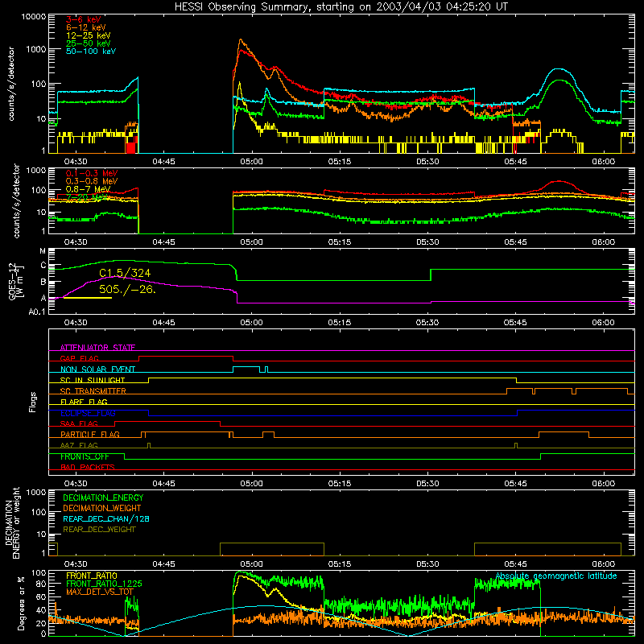The width and height of the screenshot is (644, 644).
Task: Select the SAA_FLAG label
Action: point(79,423)
